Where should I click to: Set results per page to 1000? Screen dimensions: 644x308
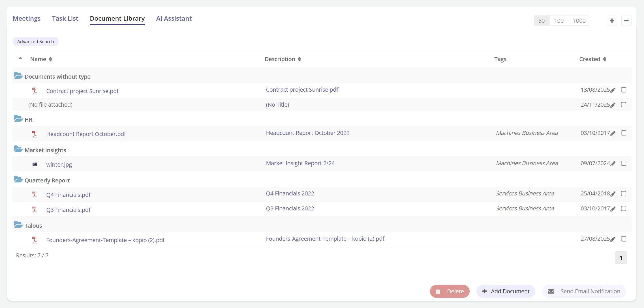pyautogui.click(x=579, y=20)
